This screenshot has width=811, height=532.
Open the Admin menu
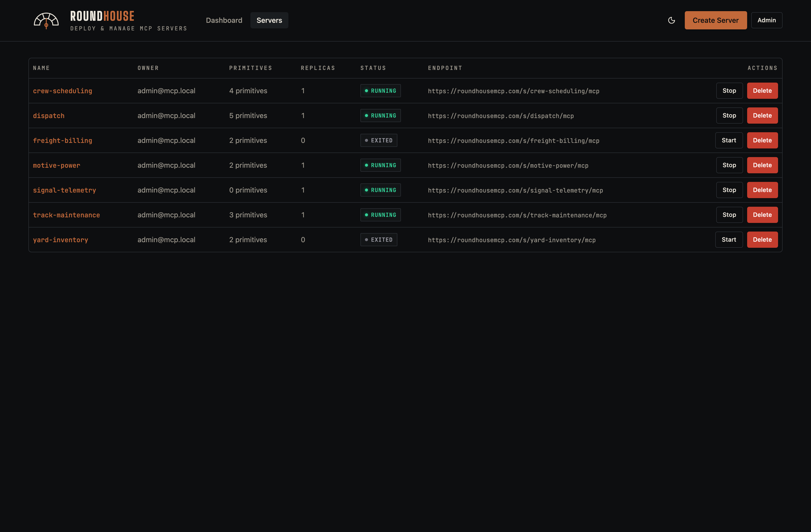[x=766, y=21]
